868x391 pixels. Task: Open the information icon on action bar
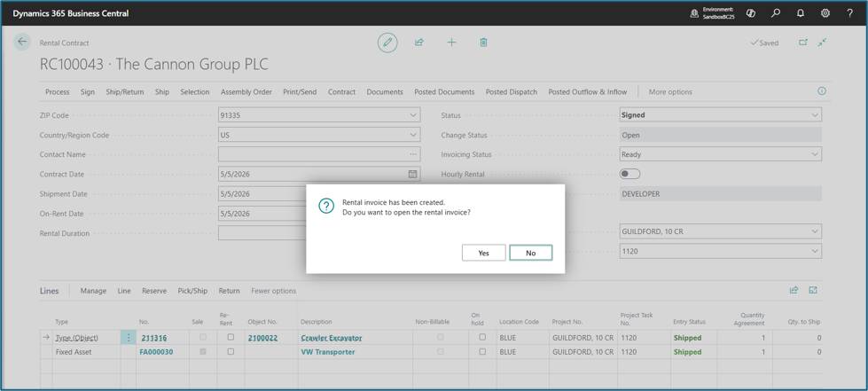pyautogui.click(x=822, y=91)
